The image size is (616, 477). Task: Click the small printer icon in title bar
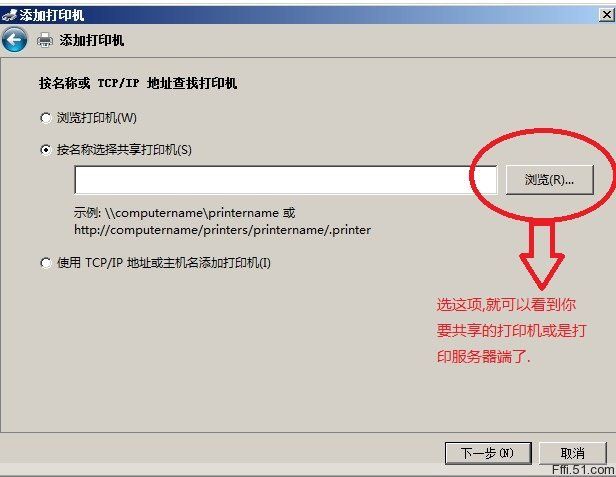[9, 15]
